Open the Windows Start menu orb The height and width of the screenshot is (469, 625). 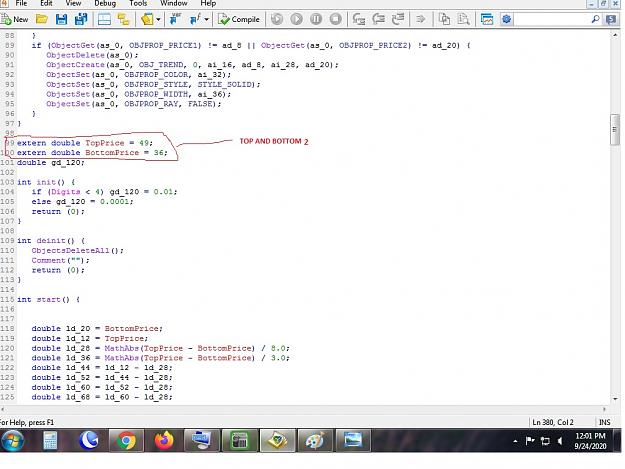(x=13, y=441)
